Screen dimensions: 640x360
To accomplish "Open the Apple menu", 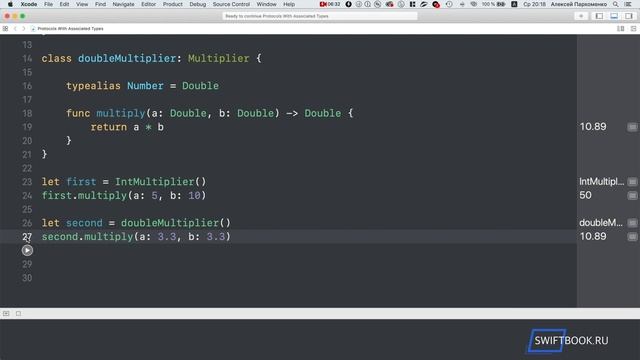I will [x=10, y=4].
